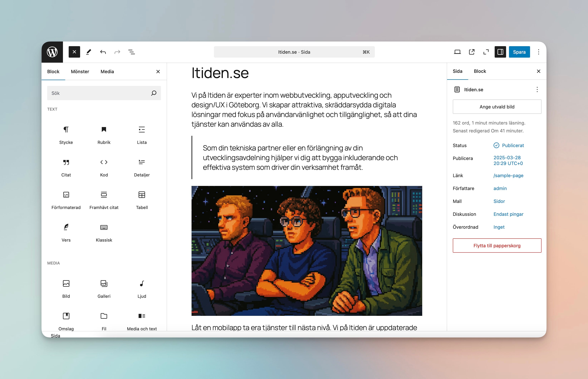Save the page with Spara
This screenshot has height=379, width=588.
519,52
